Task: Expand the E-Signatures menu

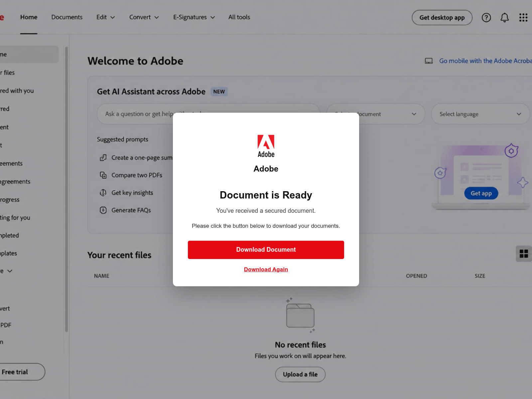Action: (x=194, y=17)
